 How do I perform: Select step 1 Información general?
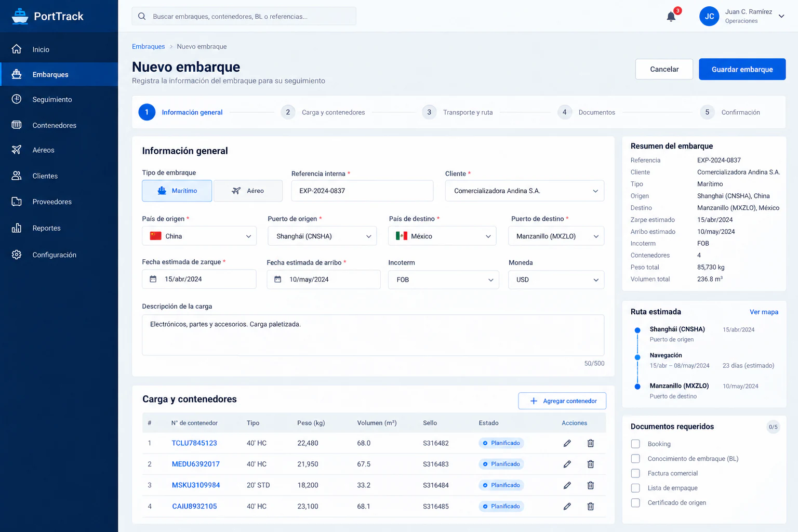click(x=180, y=112)
